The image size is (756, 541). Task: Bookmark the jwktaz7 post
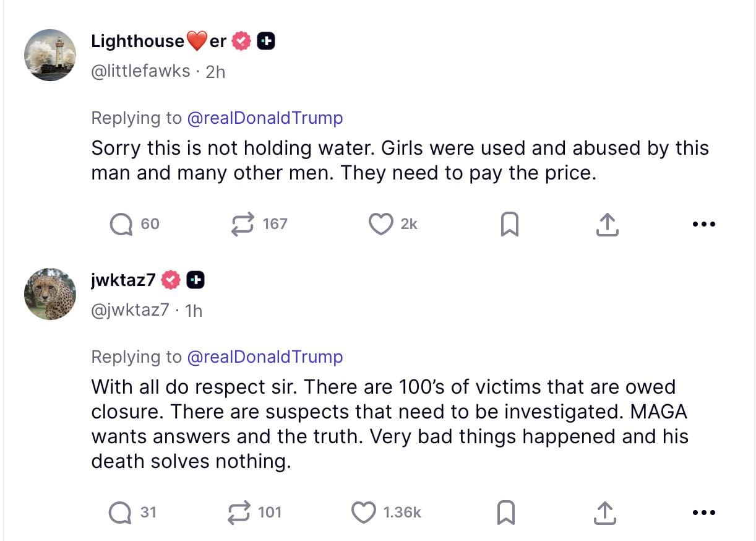506,513
